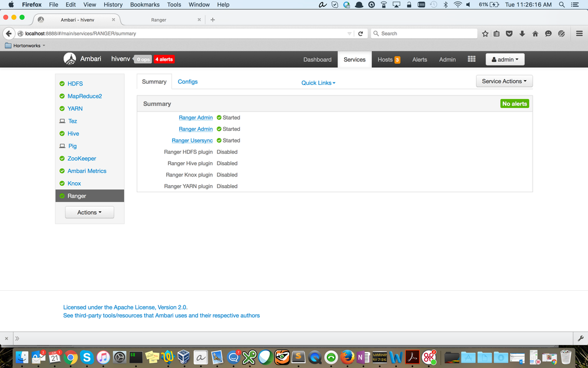Open the Firefox History menu
This screenshot has width=588, height=368.
113,5
